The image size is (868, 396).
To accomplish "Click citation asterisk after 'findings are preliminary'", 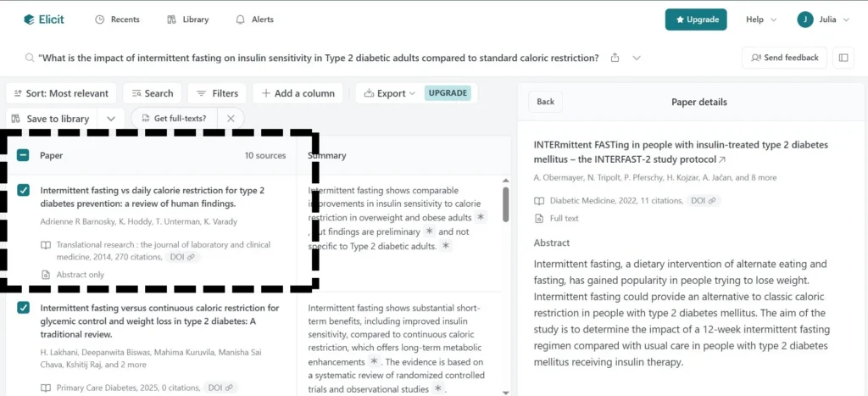I will [429, 232].
